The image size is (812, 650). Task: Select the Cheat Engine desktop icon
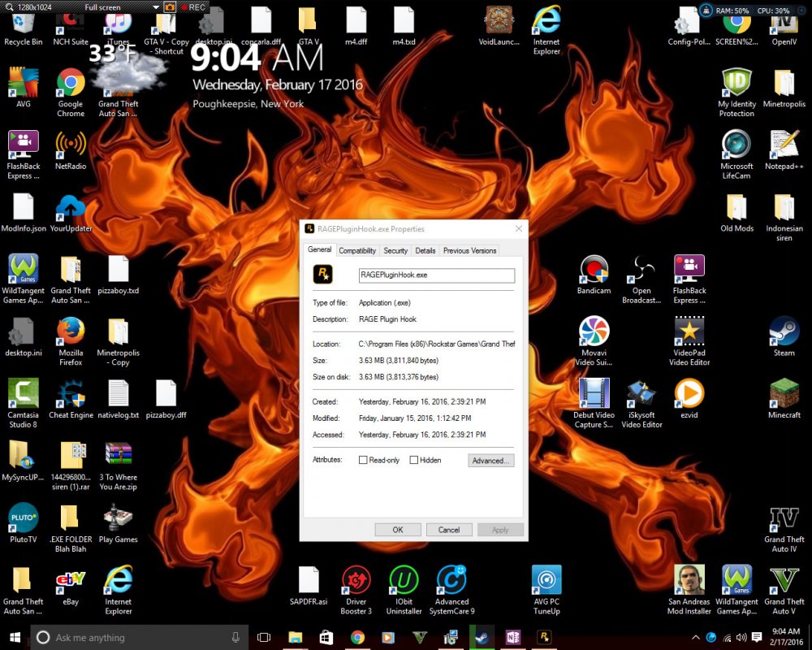pos(71,399)
